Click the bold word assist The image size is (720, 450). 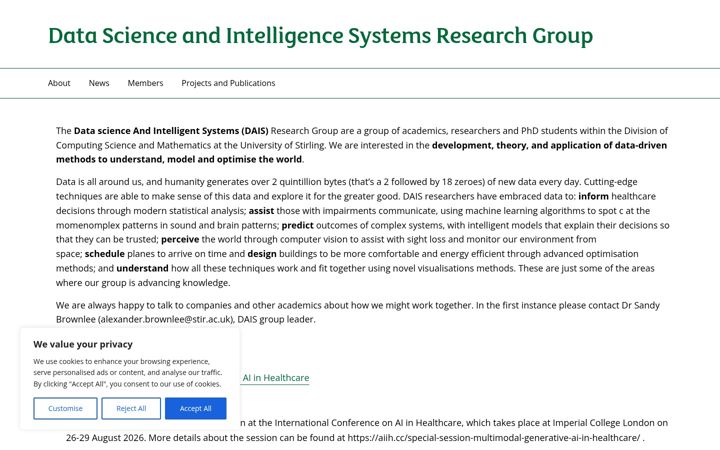tap(261, 211)
